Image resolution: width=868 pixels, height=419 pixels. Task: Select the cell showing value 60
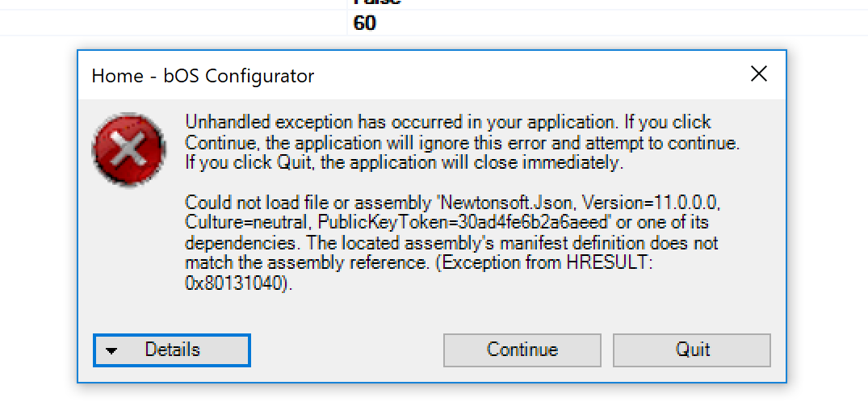pos(365,23)
